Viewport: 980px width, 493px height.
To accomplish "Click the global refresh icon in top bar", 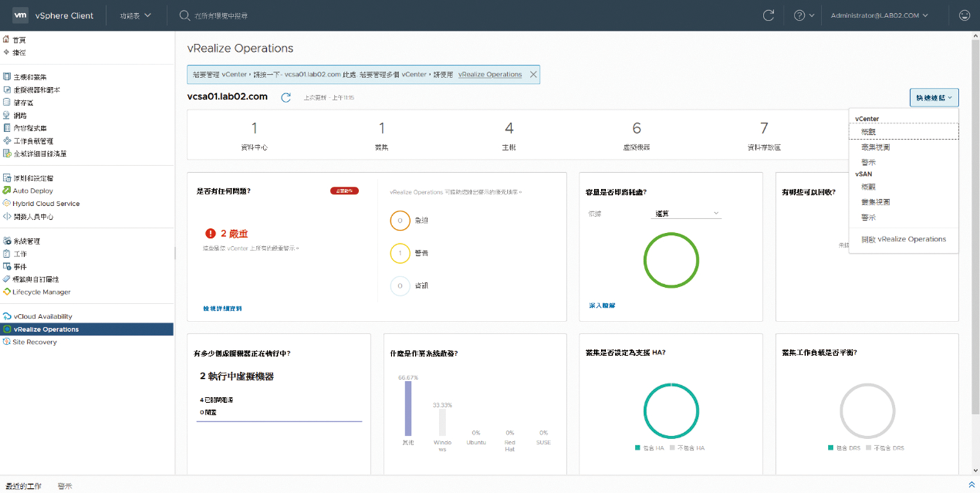I will click(768, 15).
